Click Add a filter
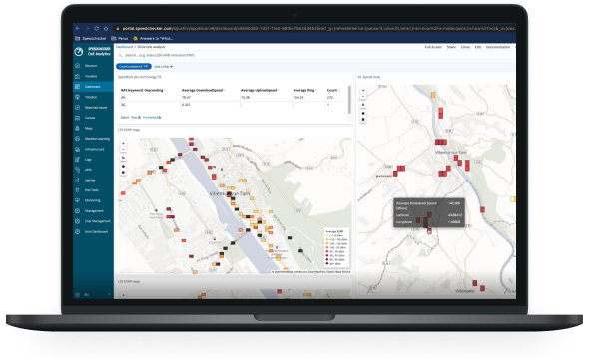Image resolution: width=589 pixels, height=364 pixels. pyautogui.click(x=163, y=67)
